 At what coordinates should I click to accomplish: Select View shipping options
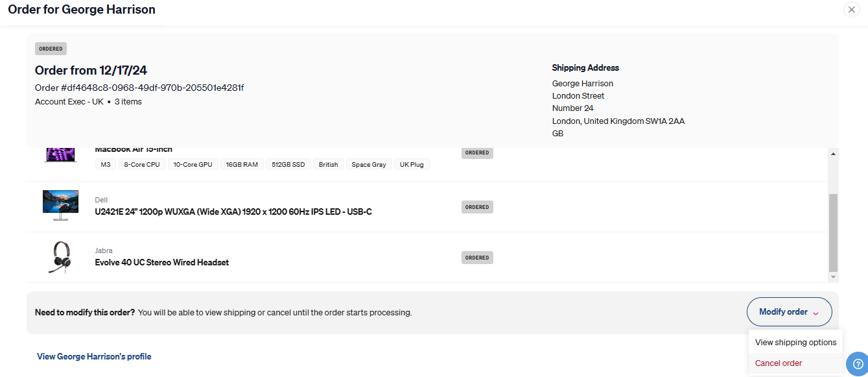click(x=795, y=342)
